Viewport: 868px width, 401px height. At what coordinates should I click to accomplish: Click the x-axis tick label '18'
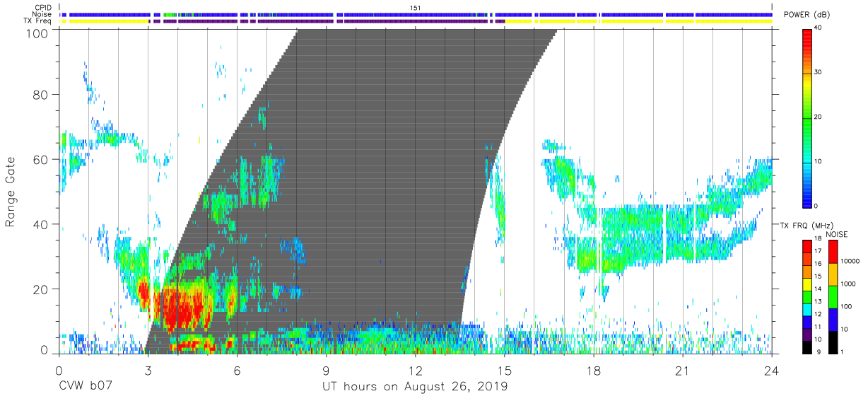pos(594,371)
